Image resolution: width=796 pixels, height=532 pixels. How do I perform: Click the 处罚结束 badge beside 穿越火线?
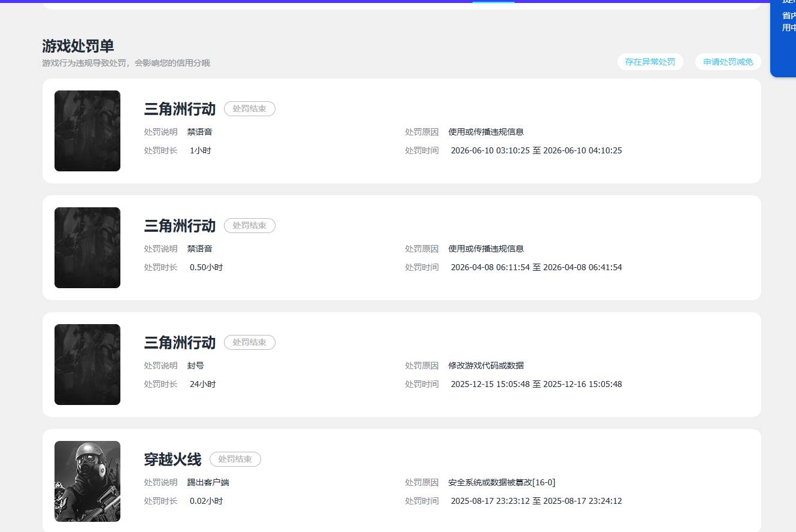235,460
